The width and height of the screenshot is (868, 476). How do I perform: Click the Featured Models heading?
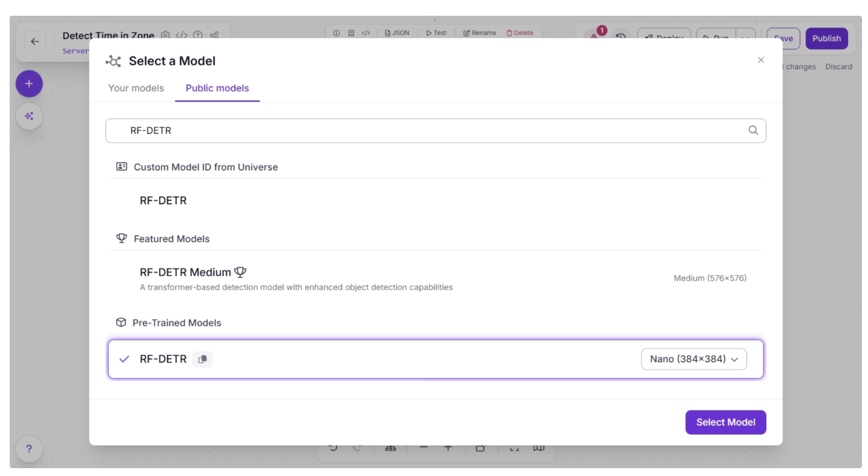[171, 239]
